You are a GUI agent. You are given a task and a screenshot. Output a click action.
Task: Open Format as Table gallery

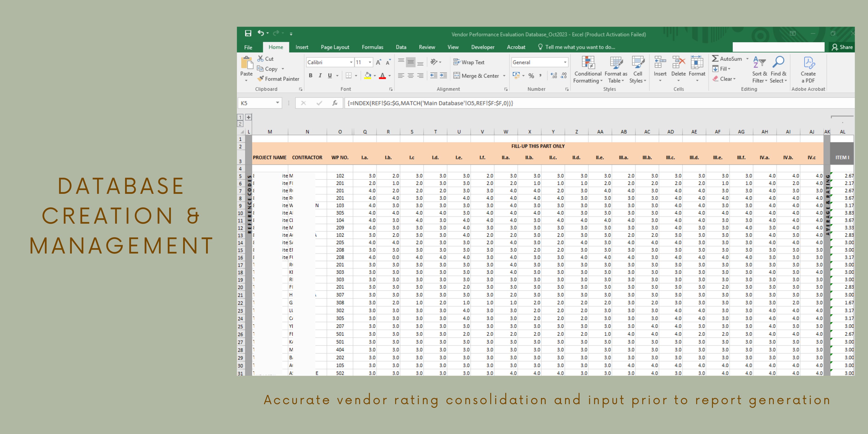(x=616, y=70)
